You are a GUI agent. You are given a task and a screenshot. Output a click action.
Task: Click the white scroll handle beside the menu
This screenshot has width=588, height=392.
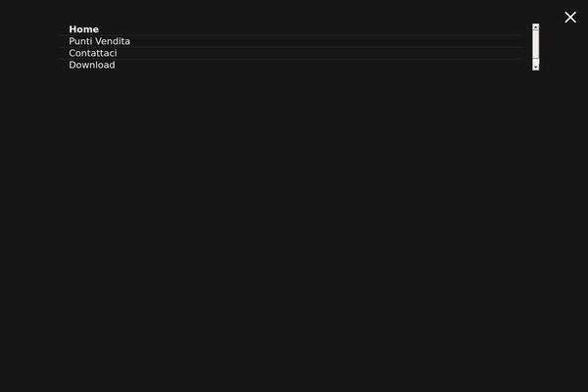pyautogui.click(x=535, y=44)
